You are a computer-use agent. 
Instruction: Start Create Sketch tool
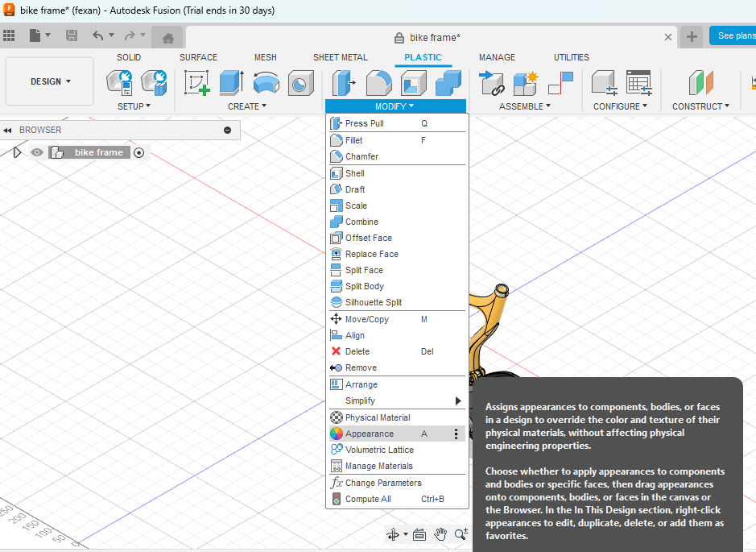pos(196,82)
